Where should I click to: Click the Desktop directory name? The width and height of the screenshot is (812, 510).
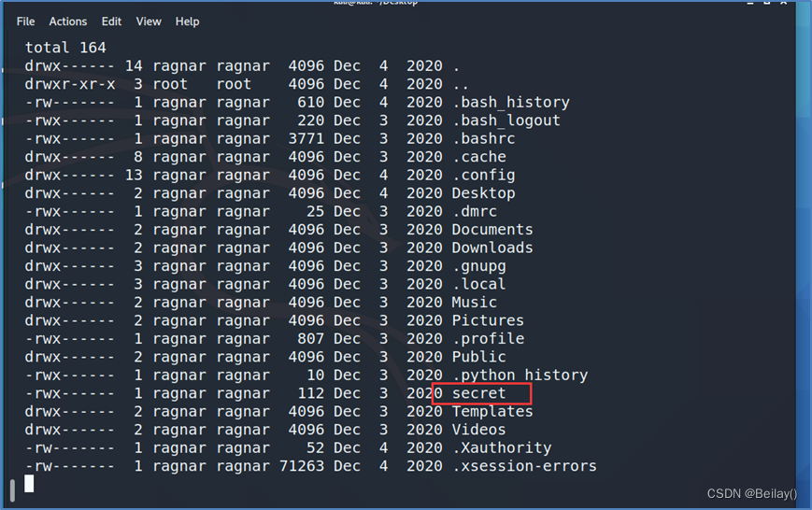tap(483, 193)
